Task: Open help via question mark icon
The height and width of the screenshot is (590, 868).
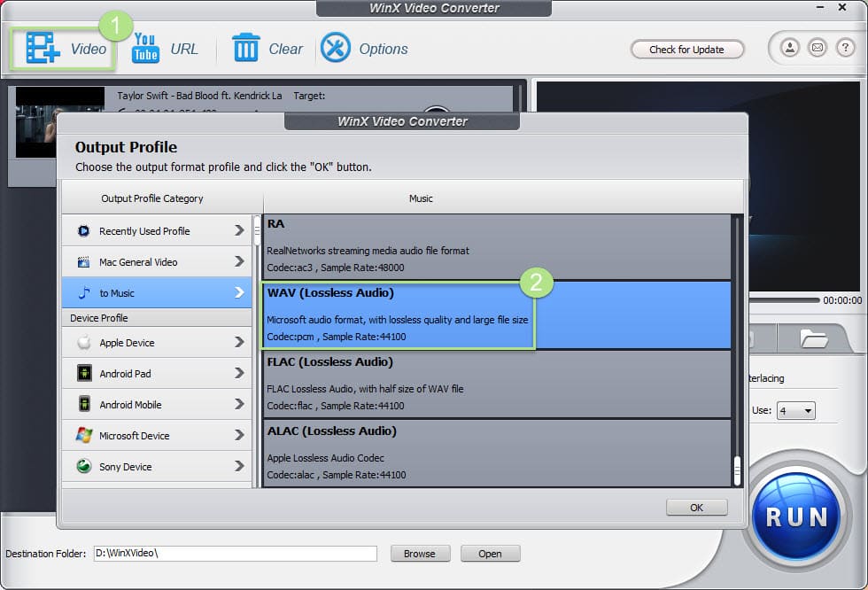Action: pos(845,48)
